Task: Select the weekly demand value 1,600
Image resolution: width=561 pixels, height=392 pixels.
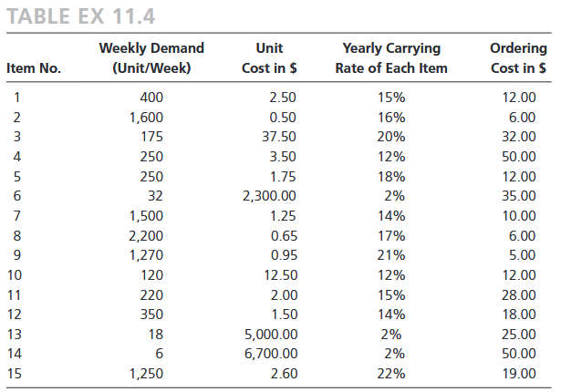Action: click(x=147, y=117)
